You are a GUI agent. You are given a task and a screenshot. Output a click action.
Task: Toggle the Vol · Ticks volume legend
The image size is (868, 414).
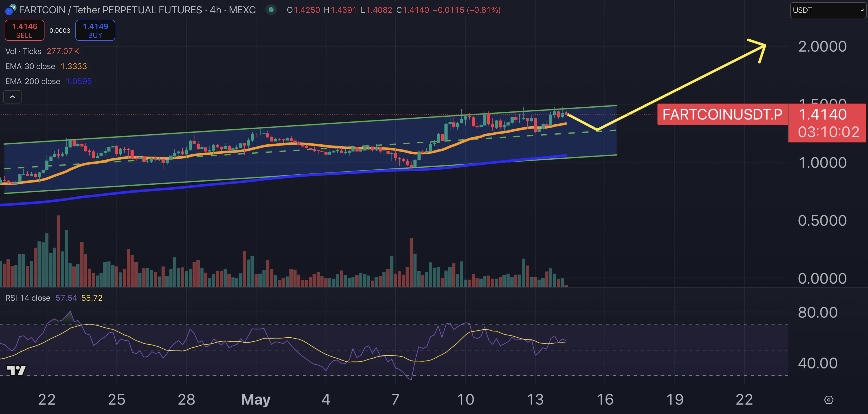[24, 51]
